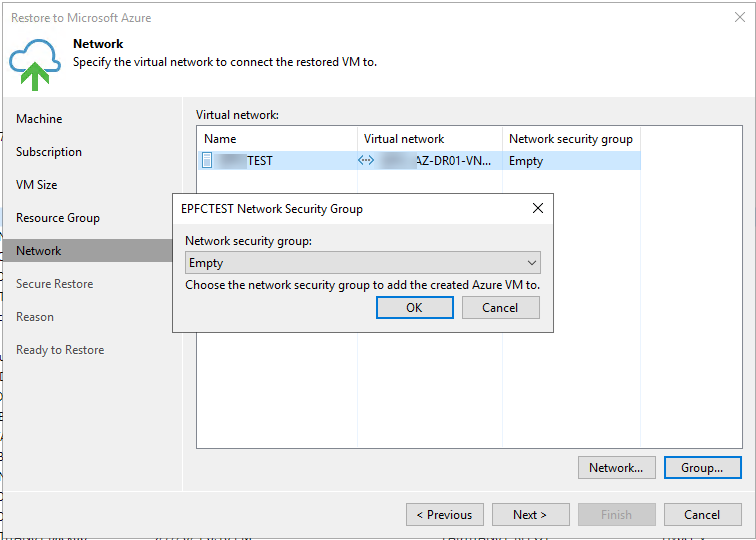Image resolution: width=756 pixels, height=540 pixels.
Task: Go to the Machine wizard step
Action: pos(39,119)
